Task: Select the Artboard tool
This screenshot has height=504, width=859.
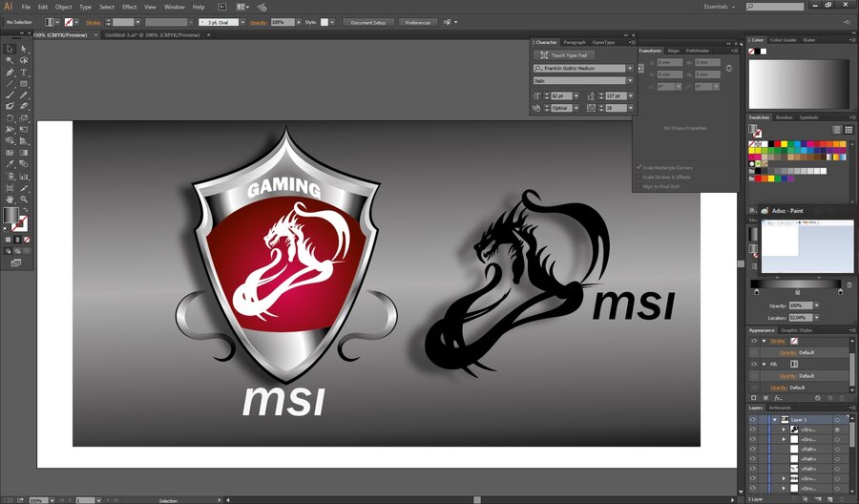Action: pos(10,188)
